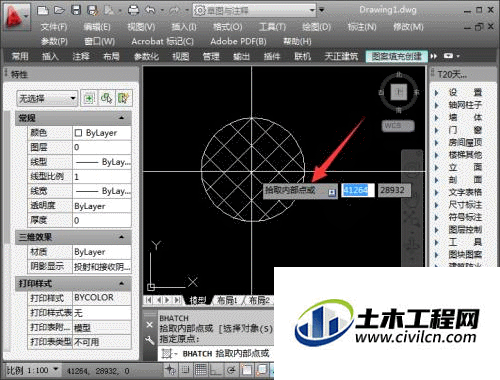This screenshot has width=500, height=380.
Task: Click the Quick Select icon in Properties panel
Action: [x=123, y=98]
